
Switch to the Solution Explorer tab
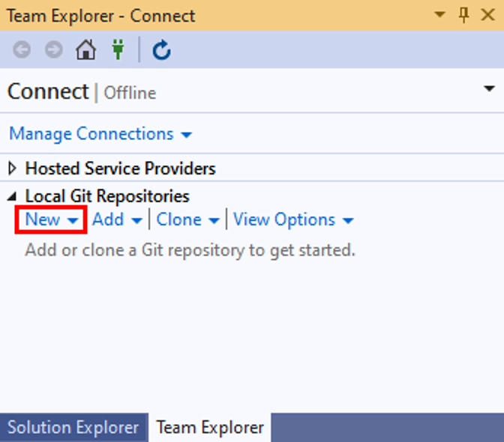[73, 428]
